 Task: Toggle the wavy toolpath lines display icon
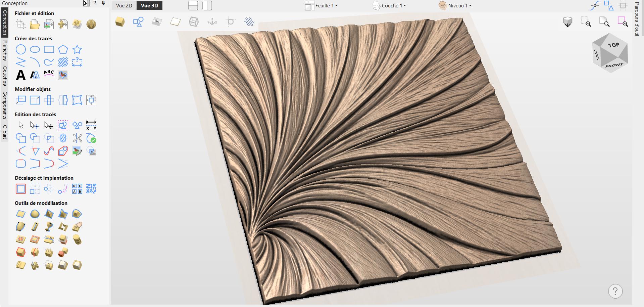[x=249, y=22]
